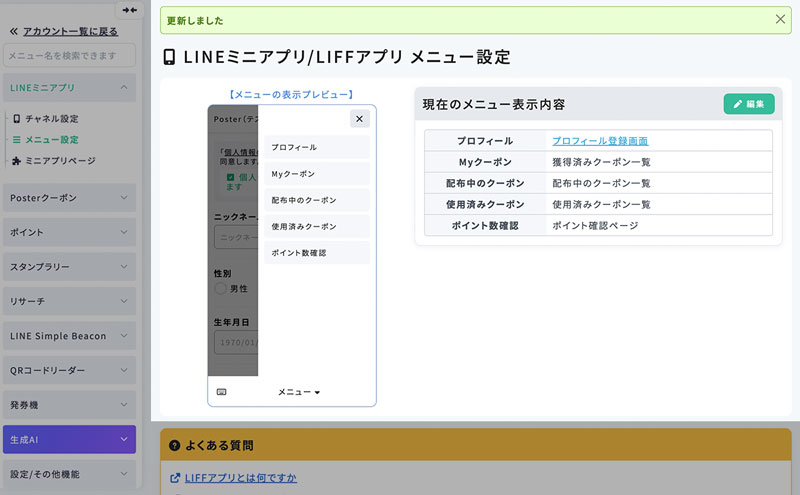Viewport: 800px width, 495px height.
Task: Toggle the 個人情報 consent checkbox in preview
Action: pos(230,177)
